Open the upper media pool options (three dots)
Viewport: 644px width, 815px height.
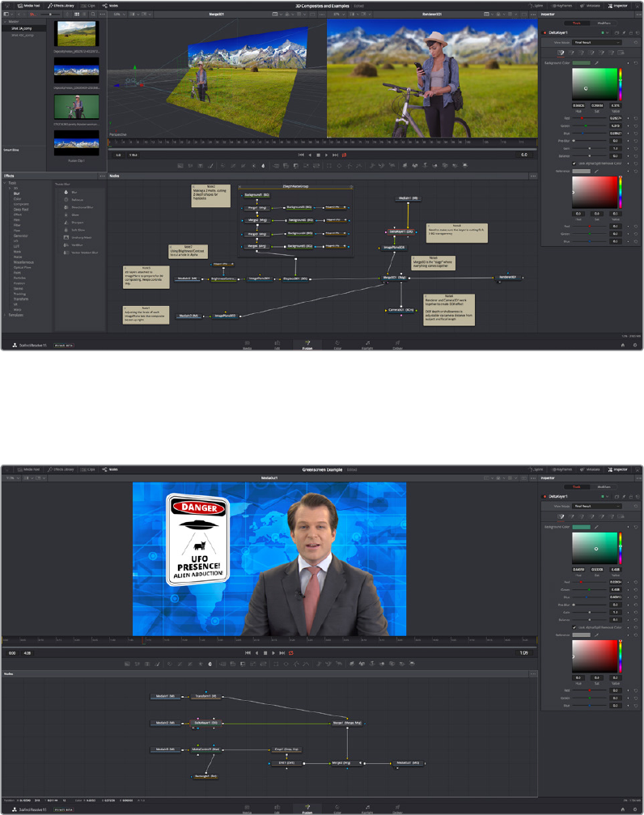pyautogui.click(x=102, y=14)
